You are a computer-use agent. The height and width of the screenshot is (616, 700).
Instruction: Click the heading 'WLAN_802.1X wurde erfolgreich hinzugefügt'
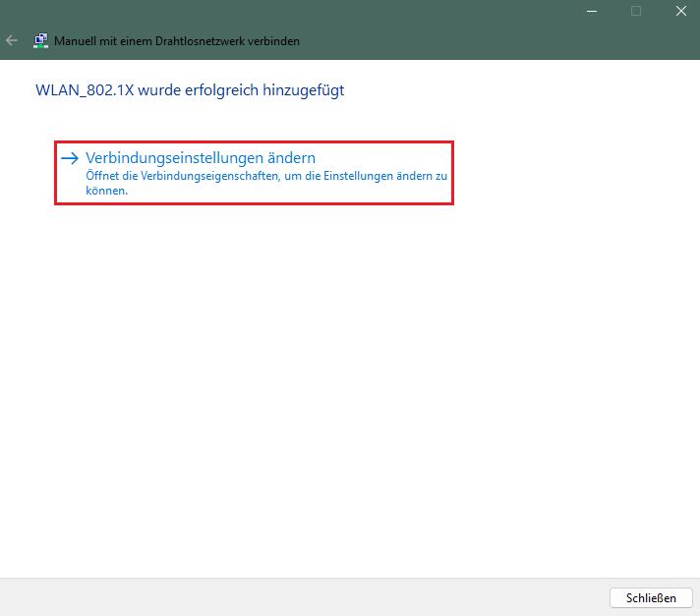coord(190,90)
